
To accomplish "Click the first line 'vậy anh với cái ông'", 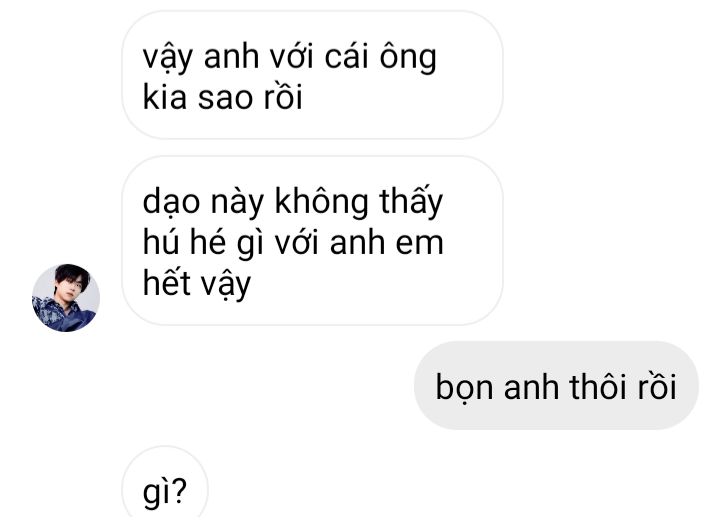I will pos(289,58).
